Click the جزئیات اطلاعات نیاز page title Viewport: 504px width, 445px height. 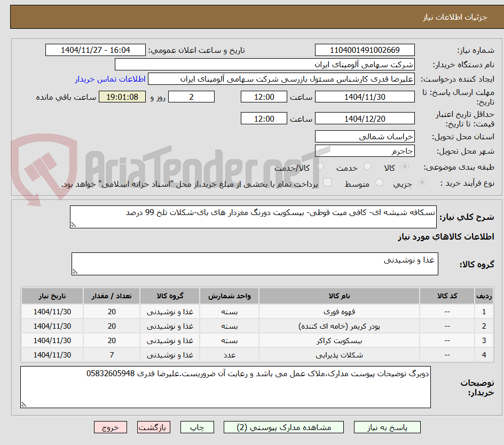(x=455, y=17)
